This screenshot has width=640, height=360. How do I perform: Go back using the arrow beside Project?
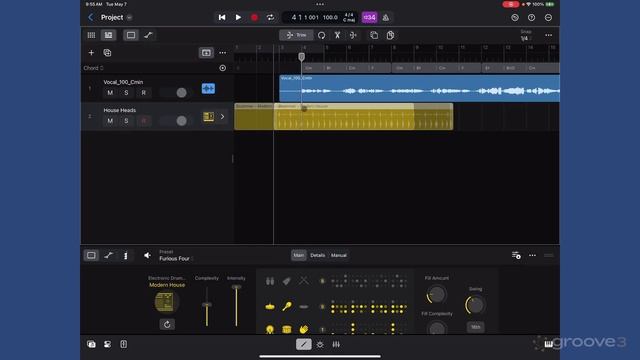91,17
